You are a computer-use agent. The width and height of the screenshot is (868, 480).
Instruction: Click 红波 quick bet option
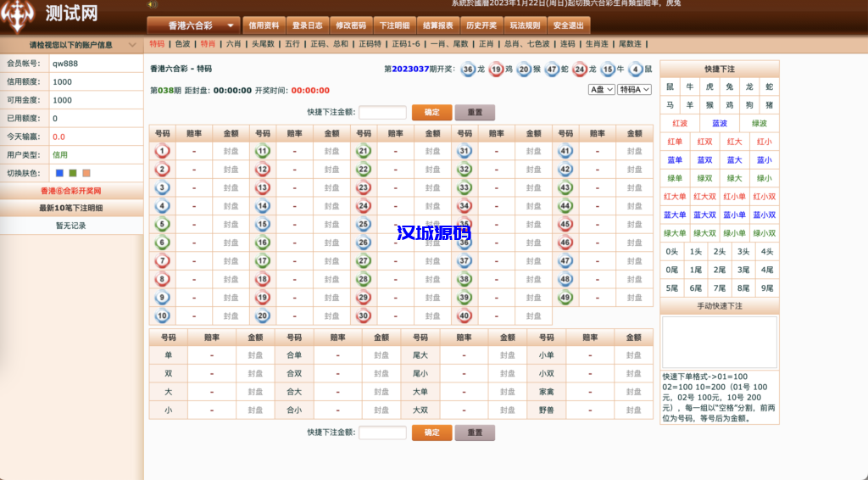coord(680,124)
